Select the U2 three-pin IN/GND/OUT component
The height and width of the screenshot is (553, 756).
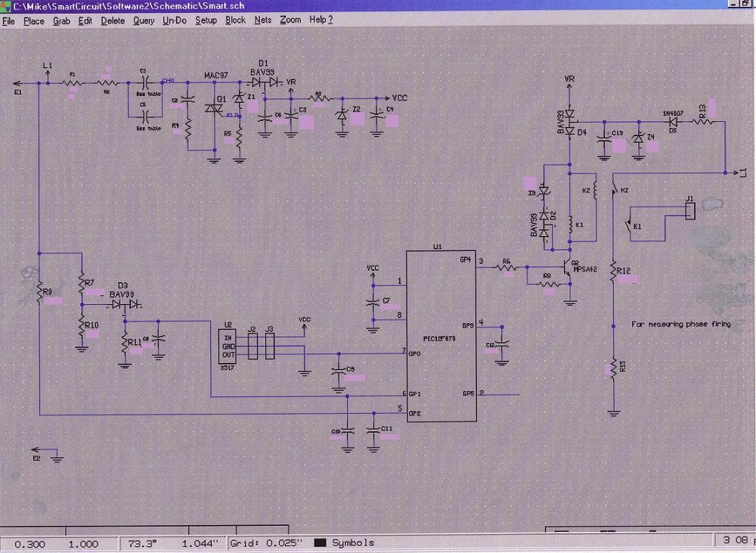(x=228, y=345)
